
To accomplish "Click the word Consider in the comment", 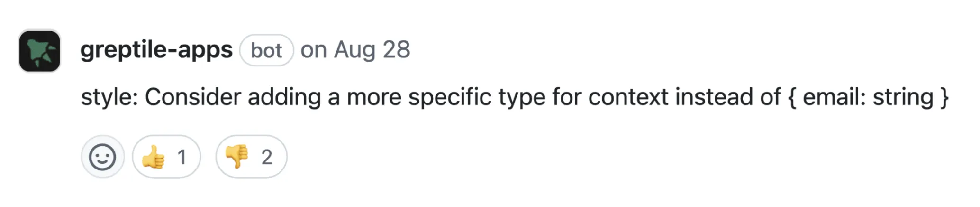I will [192, 97].
